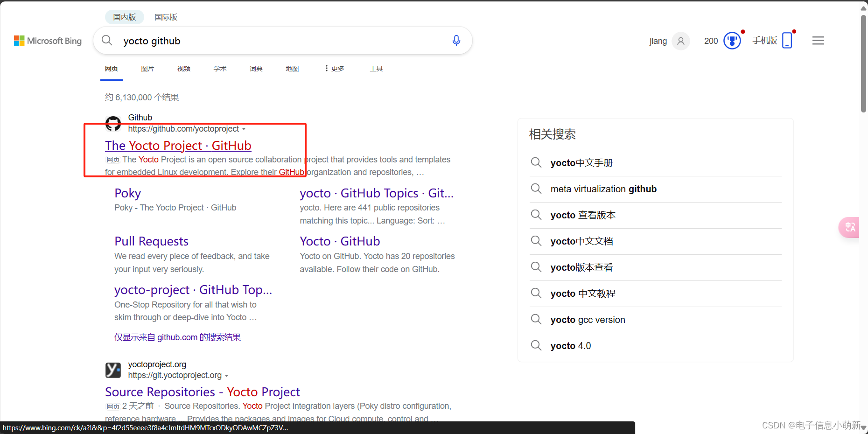Search related term yocto版本查看

point(581,267)
